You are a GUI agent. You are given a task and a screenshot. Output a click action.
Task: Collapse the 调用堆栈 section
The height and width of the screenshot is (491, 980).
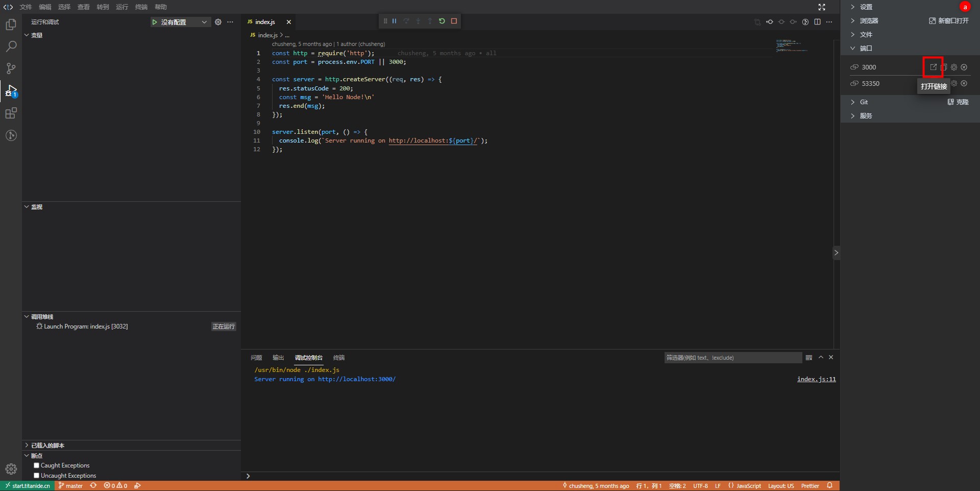[x=131, y=317]
